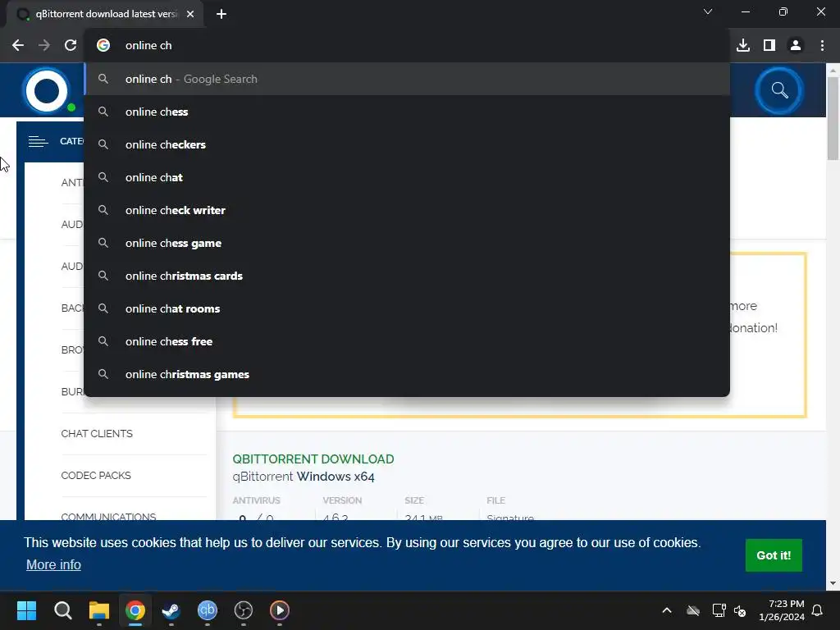Open the Windows Start menu
Viewport: 840px width, 630px height.
26,610
